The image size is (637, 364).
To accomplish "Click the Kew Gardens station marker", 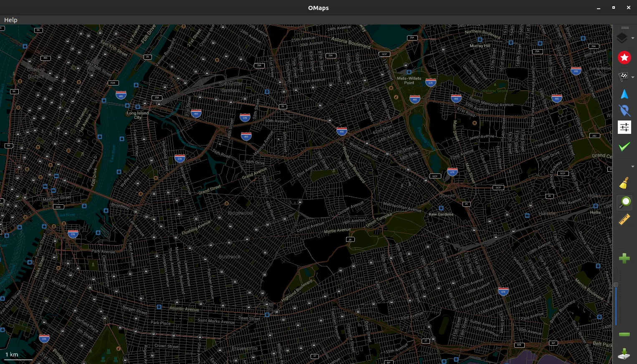I will 441,208.
